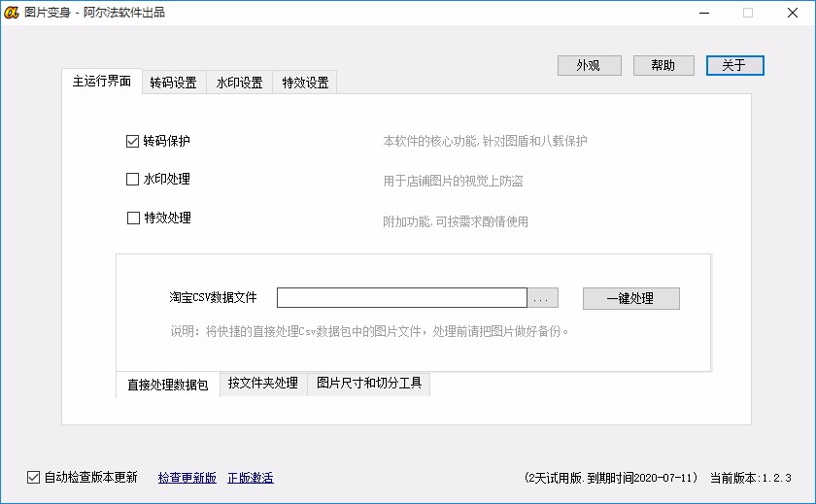Click the 当前版本:1.2.3 text
816x504 pixels.
750,478
